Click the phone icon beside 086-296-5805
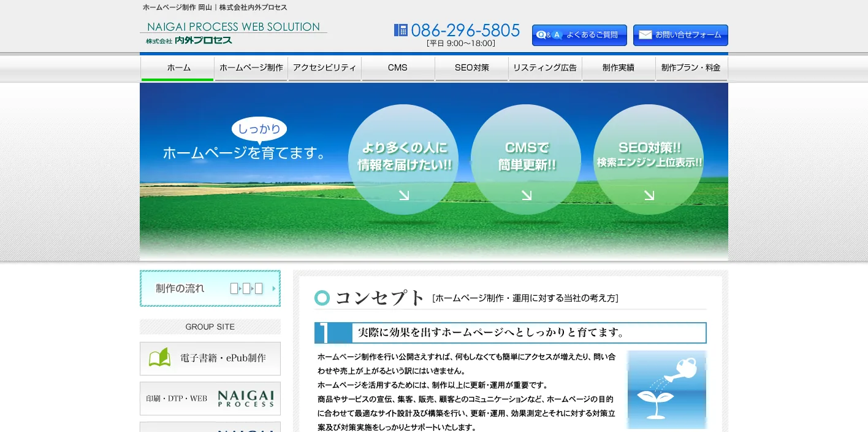The height and width of the screenshot is (432, 868). (401, 30)
